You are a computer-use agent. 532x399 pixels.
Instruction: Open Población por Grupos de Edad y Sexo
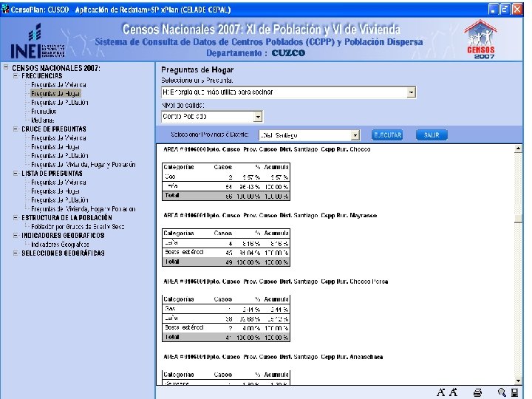[x=78, y=227]
